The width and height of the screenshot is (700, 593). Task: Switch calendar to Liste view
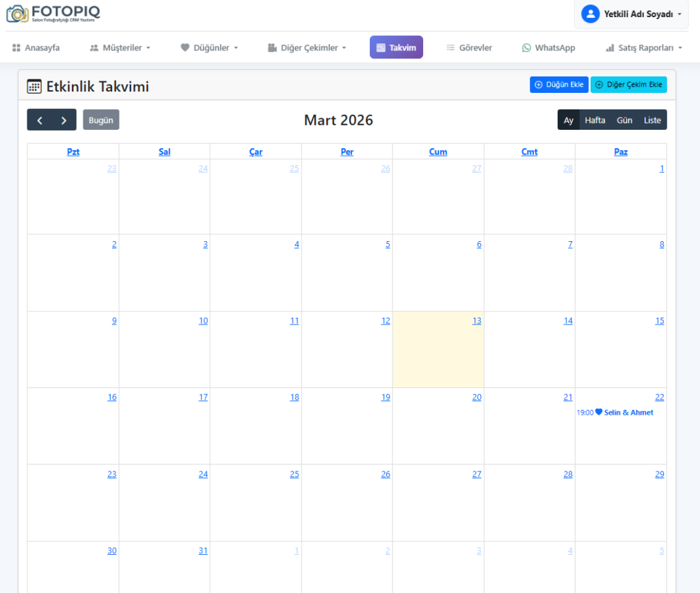(x=652, y=120)
